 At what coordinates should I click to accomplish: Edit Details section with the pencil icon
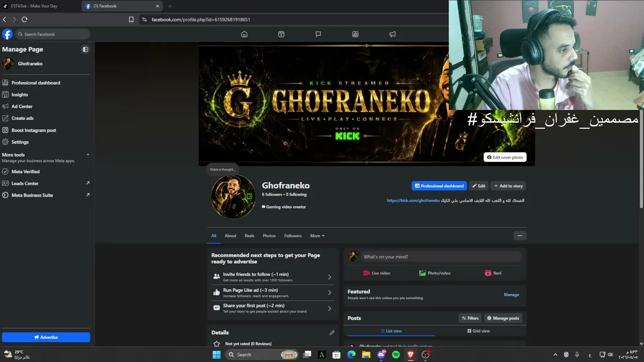pyautogui.click(x=332, y=332)
